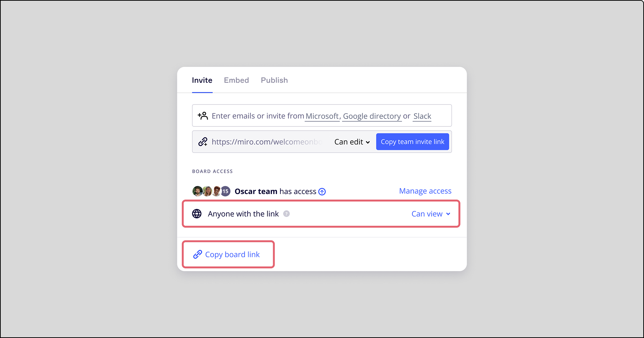Viewport: 644px width, 338px height.
Task: Expand the 'Can view' link access dropdown
Action: click(x=431, y=214)
